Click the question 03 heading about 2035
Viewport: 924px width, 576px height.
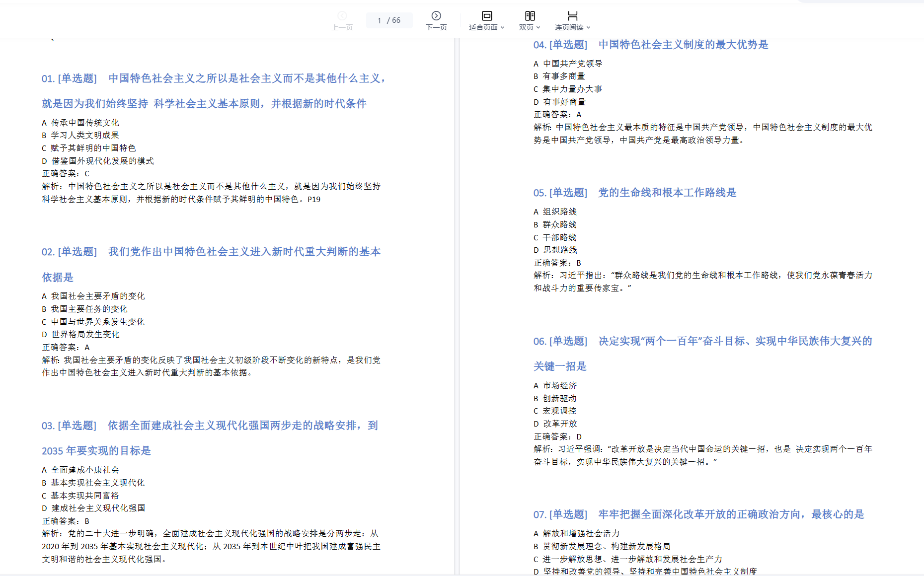click(210, 426)
